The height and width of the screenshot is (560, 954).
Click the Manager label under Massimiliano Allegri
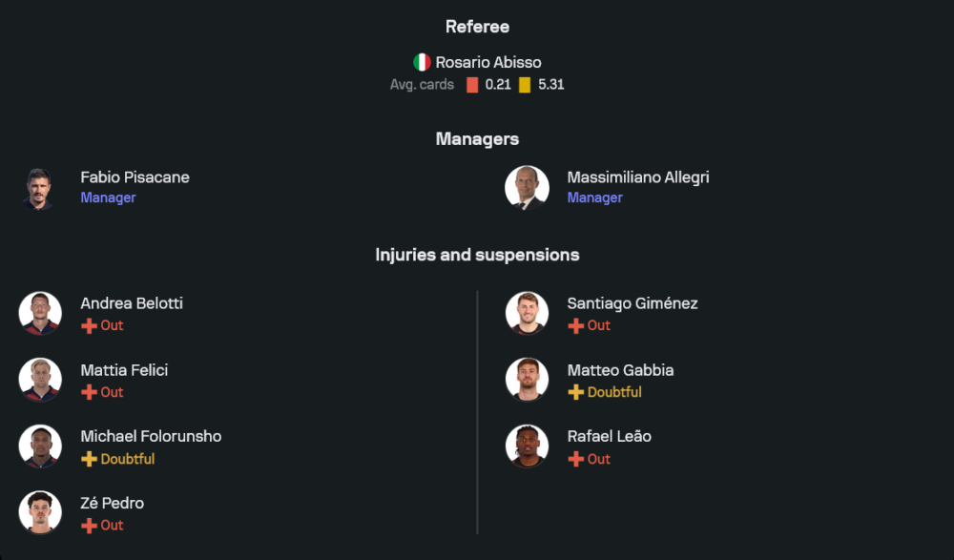[594, 198]
